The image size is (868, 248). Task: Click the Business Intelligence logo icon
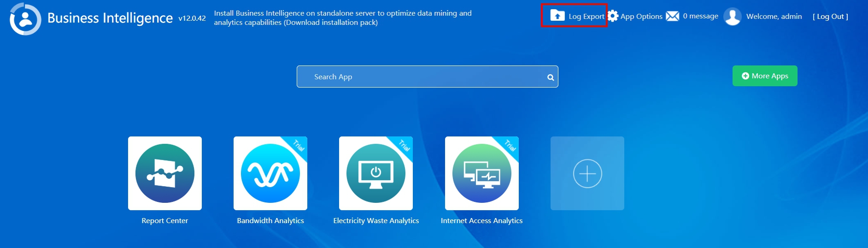[x=25, y=19]
